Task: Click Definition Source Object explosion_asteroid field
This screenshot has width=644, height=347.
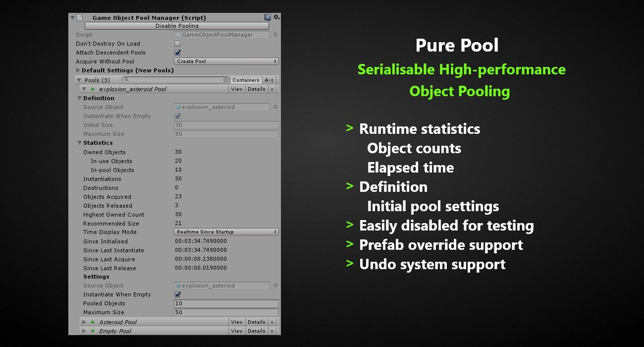Action: [x=222, y=107]
